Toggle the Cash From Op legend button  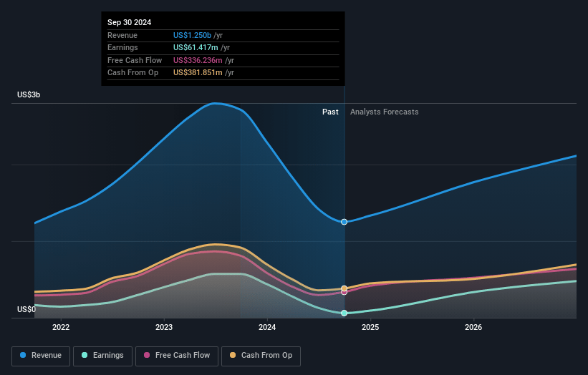click(261, 356)
